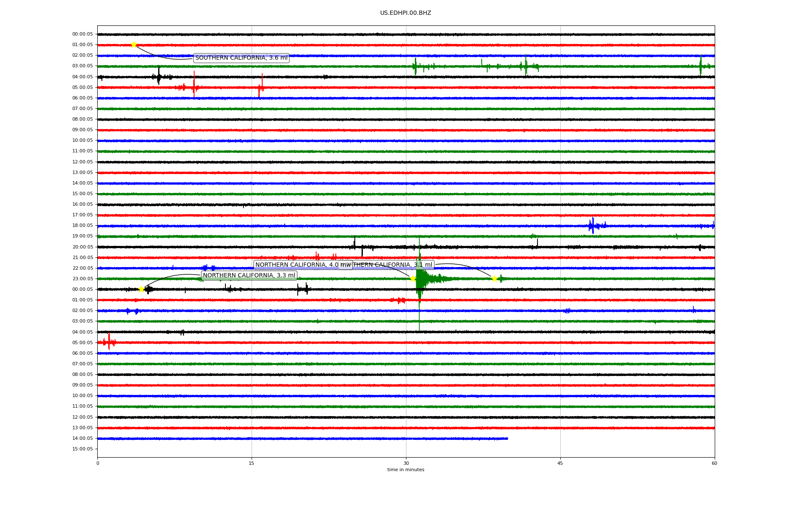Click the 0 tick on the x-axis
Screen dimensions: 812x508
[x=98, y=463]
